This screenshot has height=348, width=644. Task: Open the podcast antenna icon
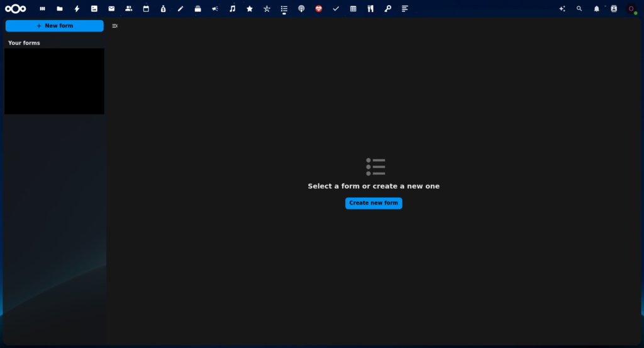(x=301, y=9)
